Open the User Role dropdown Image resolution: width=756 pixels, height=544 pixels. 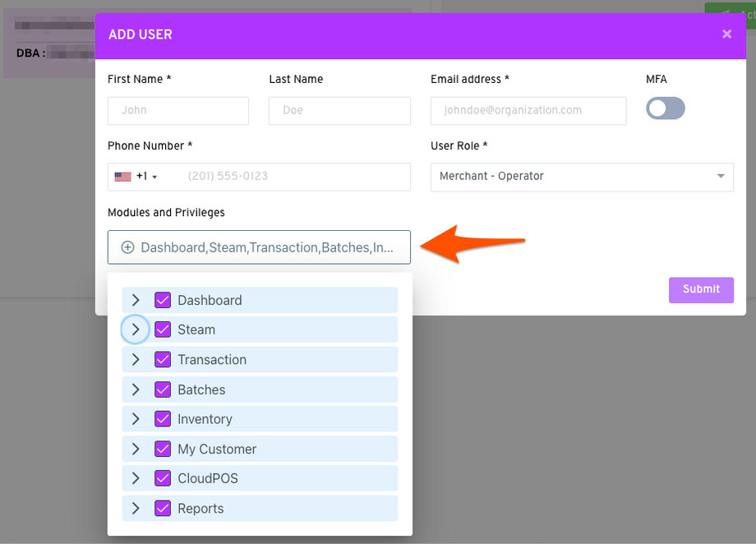coord(582,177)
